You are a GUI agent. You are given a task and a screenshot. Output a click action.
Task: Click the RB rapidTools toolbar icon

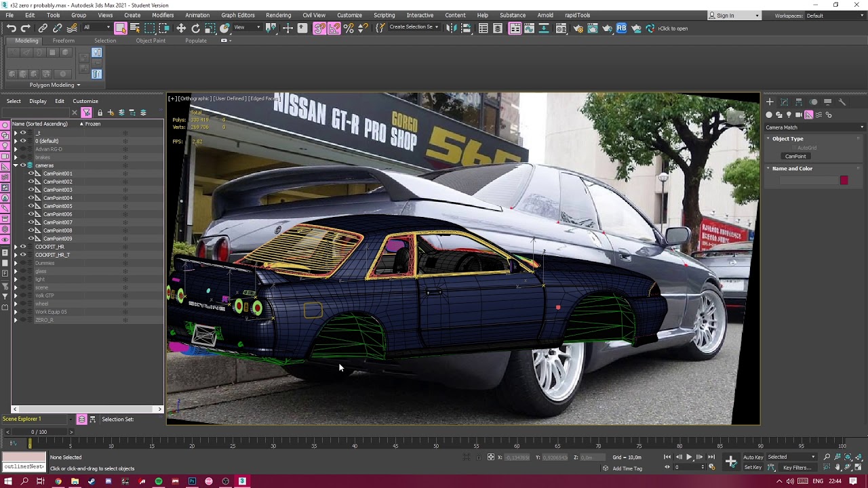pyautogui.click(x=621, y=28)
